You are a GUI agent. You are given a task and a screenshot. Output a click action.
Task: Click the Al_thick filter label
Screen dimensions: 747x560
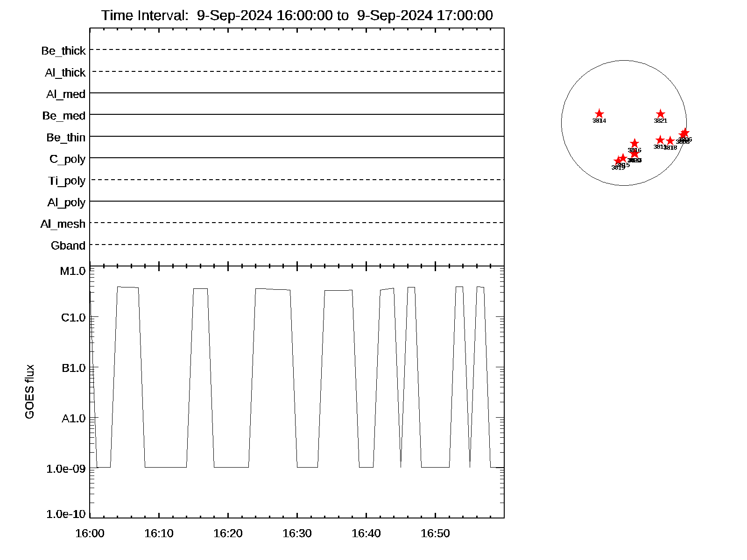[65, 73]
